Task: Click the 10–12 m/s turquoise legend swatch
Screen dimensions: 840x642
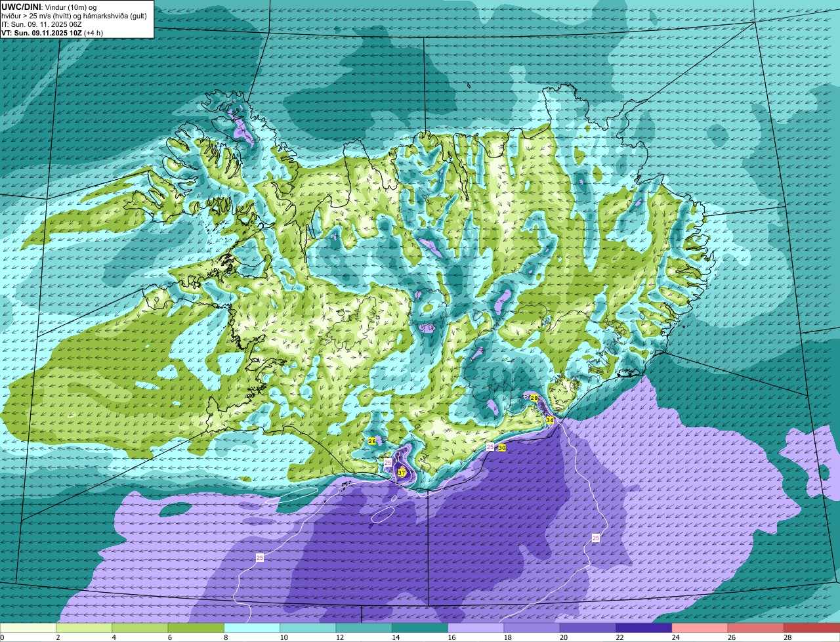Action: (x=308, y=628)
